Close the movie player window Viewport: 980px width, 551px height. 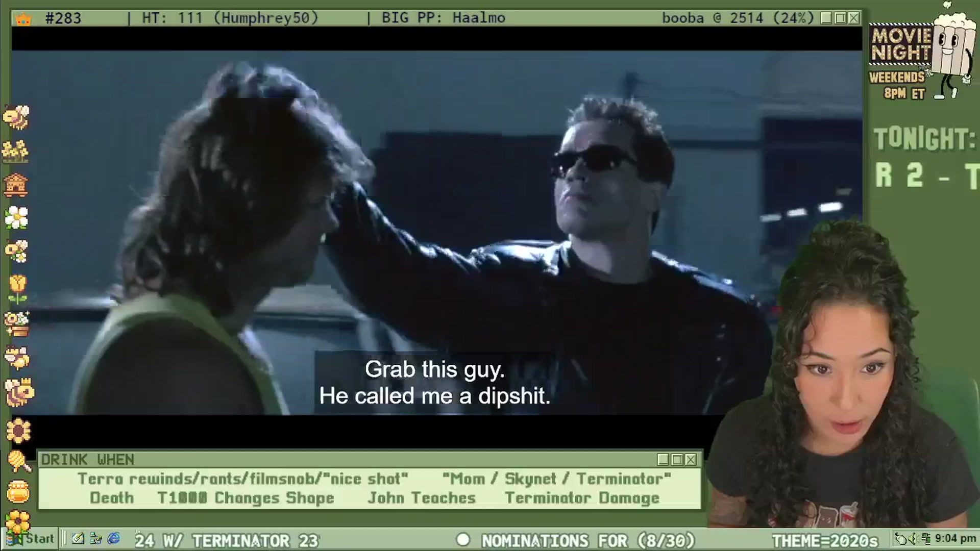pyautogui.click(x=854, y=18)
